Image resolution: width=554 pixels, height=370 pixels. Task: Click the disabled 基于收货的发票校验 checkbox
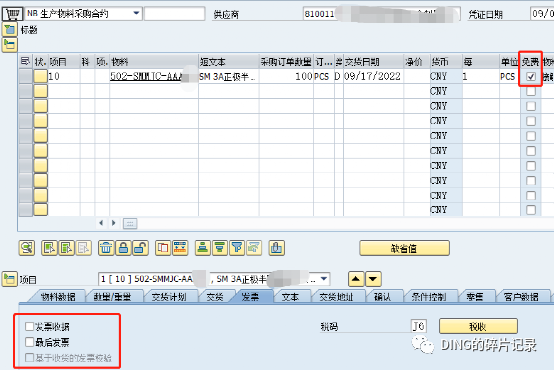[30, 358]
